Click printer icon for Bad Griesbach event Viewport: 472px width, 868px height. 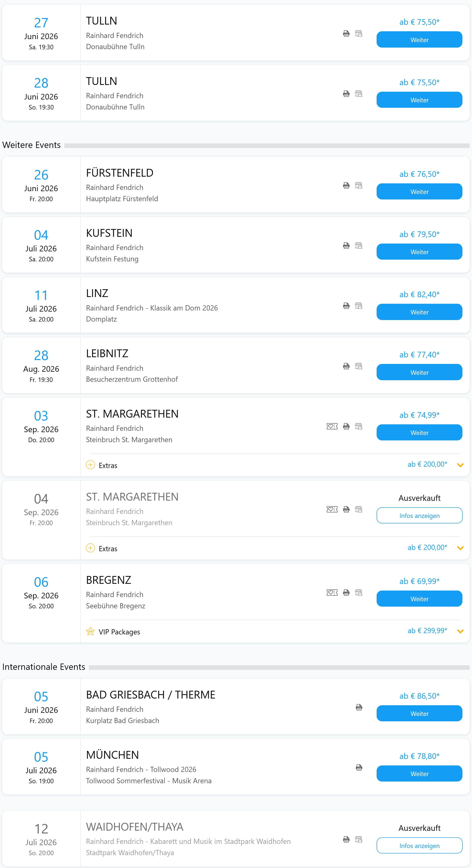pos(359,707)
